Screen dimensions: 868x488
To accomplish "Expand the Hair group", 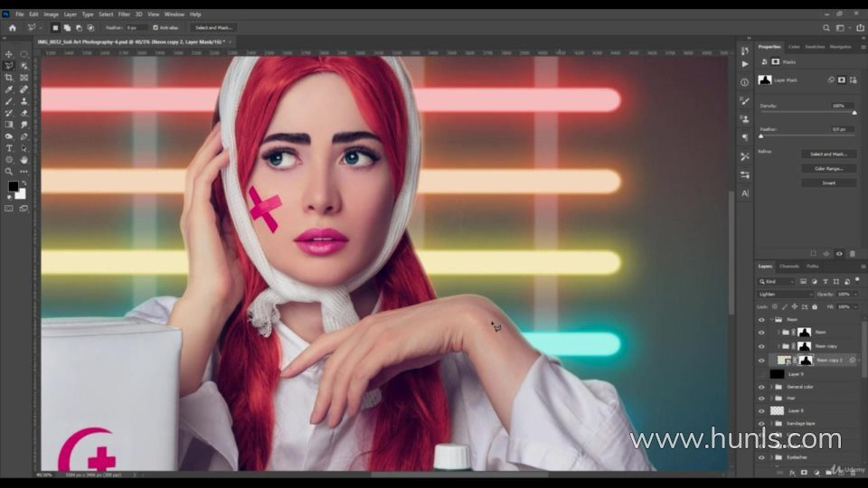I will click(x=771, y=399).
